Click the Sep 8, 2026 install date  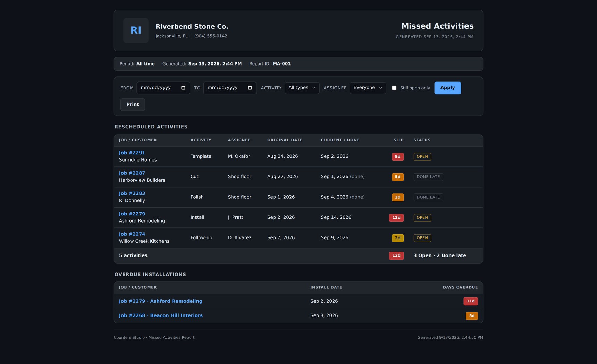click(x=324, y=315)
